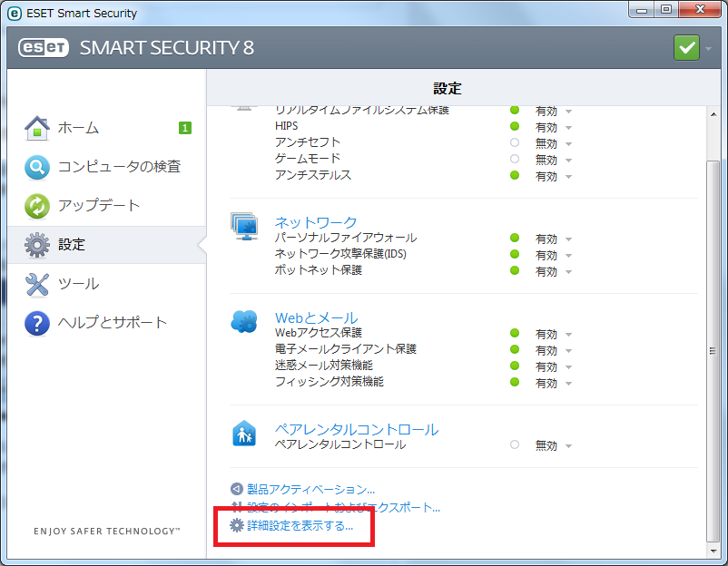This screenshot has height=566, width=728.
Task: Click the 有効 status text for Webアクセス保護
Action: [546, 335]
